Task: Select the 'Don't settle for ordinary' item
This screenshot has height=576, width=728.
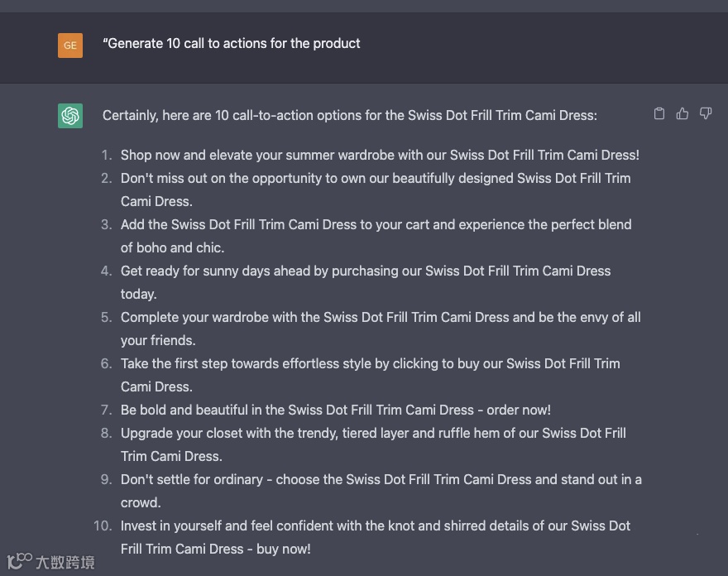Action: click(x=381, y=479)
